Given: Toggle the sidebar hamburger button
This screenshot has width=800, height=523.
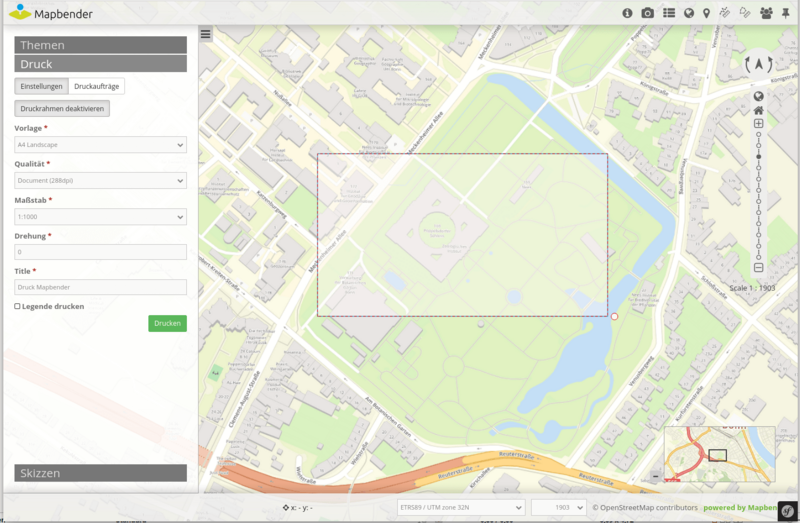Looking at the screenshot, I should point(206,34).
